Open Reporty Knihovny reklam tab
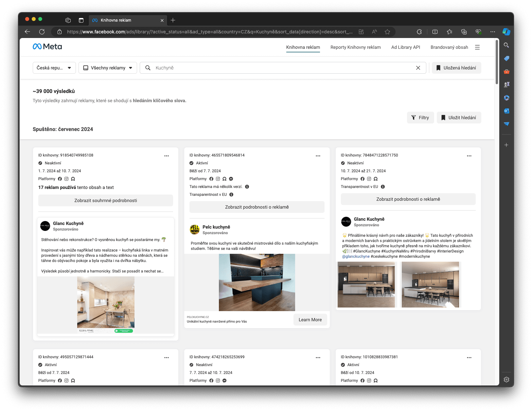This screenshot has height=411, width=532. click(x=356, y=47)
